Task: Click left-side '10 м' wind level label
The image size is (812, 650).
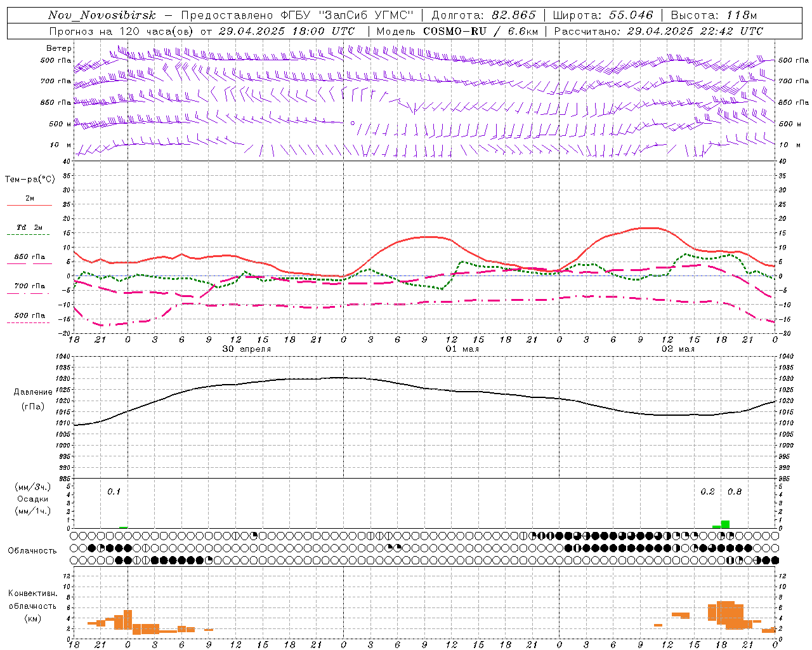Action: [x=61, y=145]
